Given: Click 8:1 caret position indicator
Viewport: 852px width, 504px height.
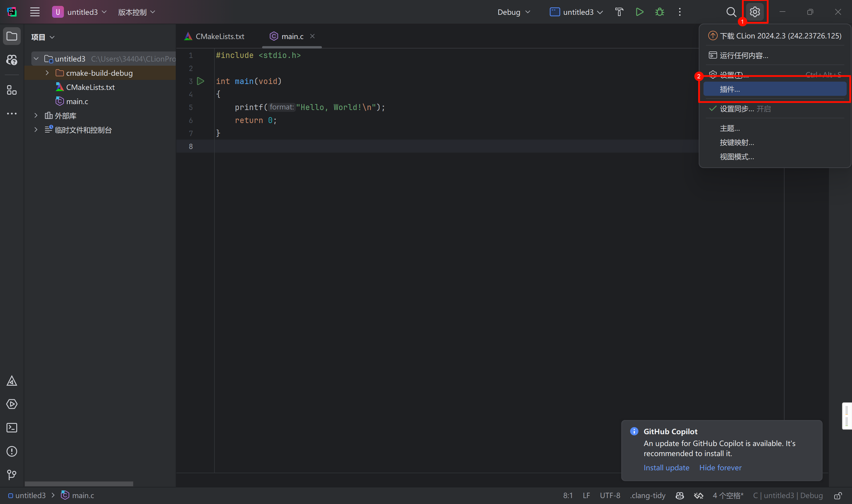Looking at the screenshot, I should click(x=568, y=495).
